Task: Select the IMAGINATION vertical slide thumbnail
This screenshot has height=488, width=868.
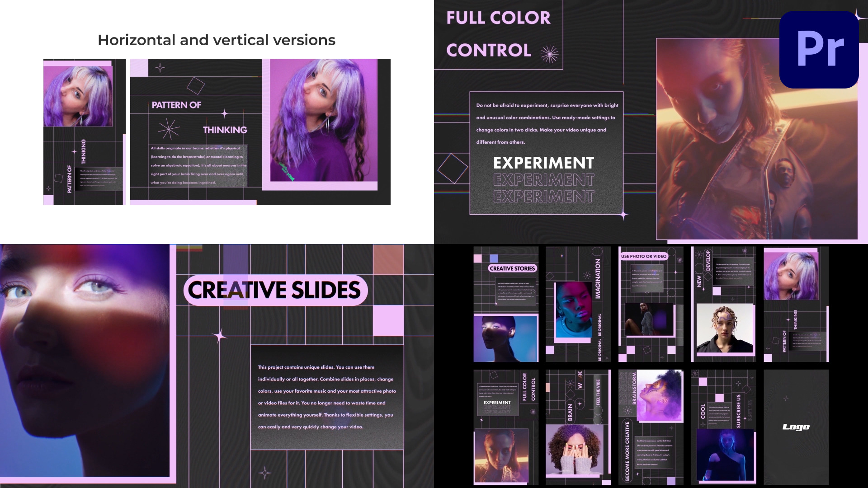Action: (x=578, y=304)
